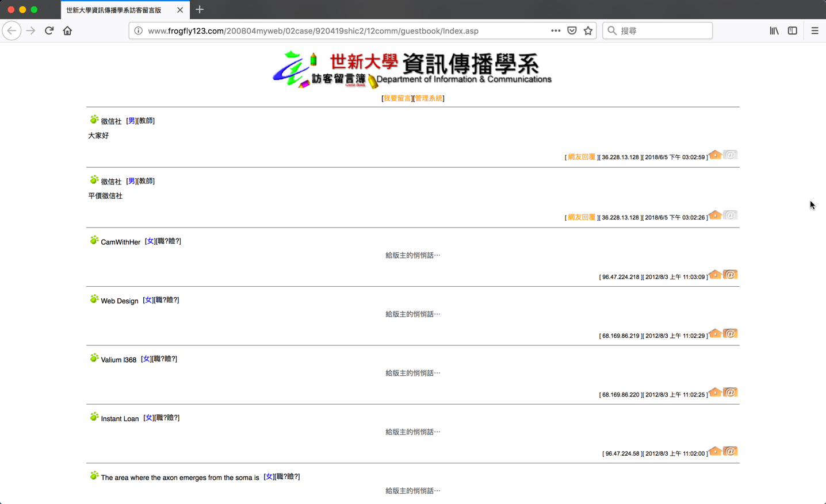Reload the current page
Viewport: 826px width, 504px height.
click(49, 30)
